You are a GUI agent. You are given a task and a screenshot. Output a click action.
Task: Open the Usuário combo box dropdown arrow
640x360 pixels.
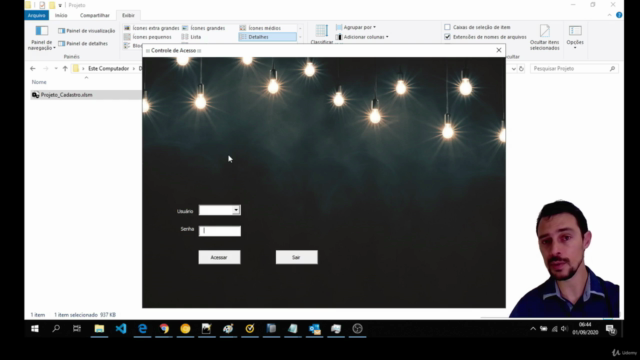tap(236, 210)
